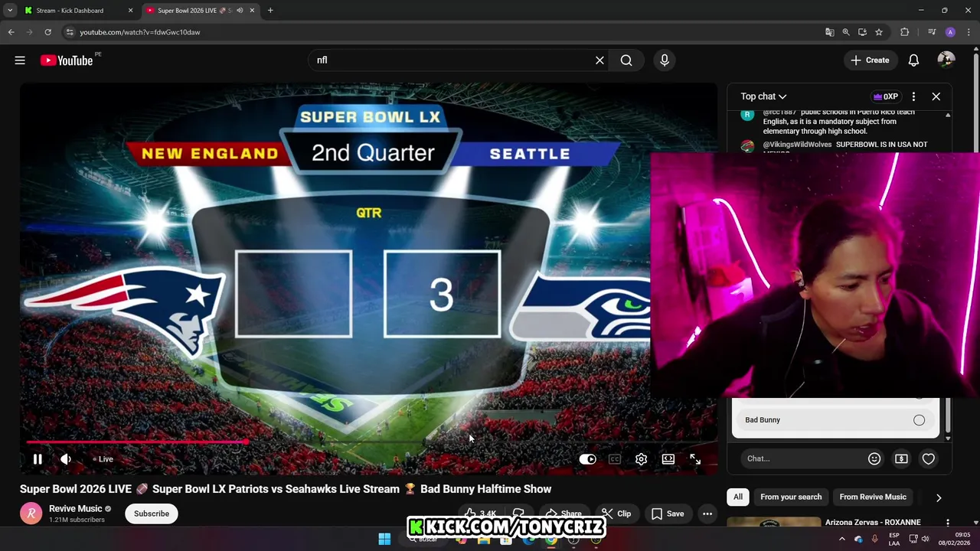Image resolution: width=980 pixels, height=551 pixels.
Task: Open live chat three-dot options
Action: (x=913, y=96)
